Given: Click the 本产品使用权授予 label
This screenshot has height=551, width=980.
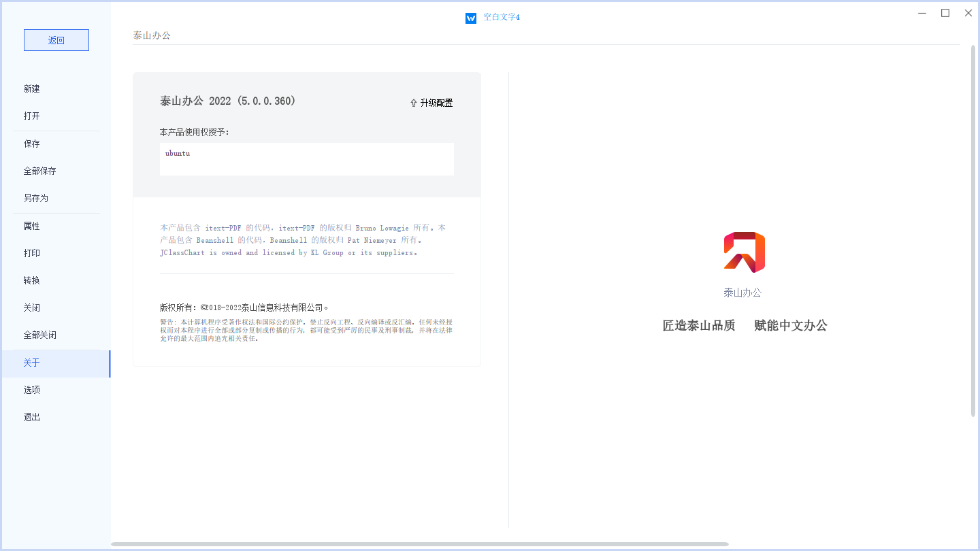Looking at the screenshot, I should [195, 132].
